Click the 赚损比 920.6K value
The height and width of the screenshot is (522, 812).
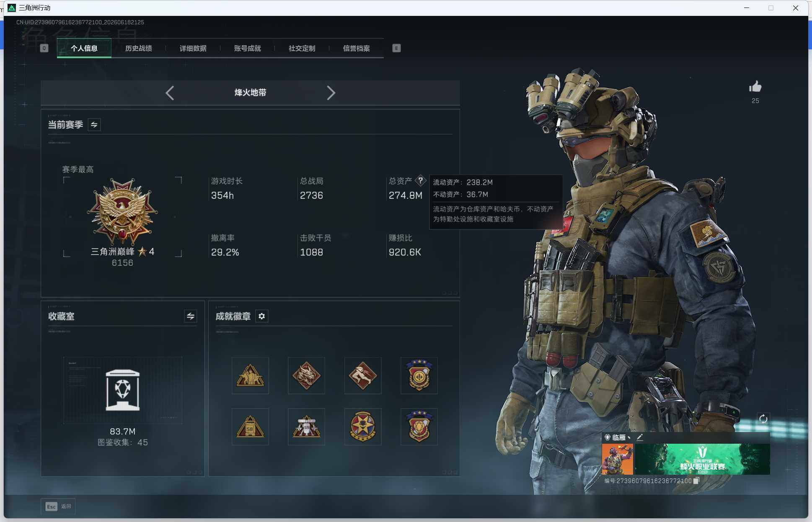[405, 252]
